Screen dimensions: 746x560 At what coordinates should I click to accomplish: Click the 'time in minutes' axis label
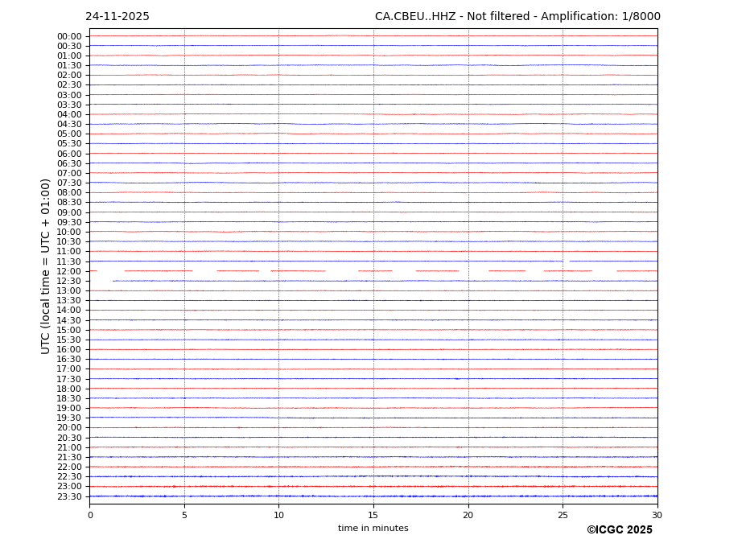(x=373, y=529)
